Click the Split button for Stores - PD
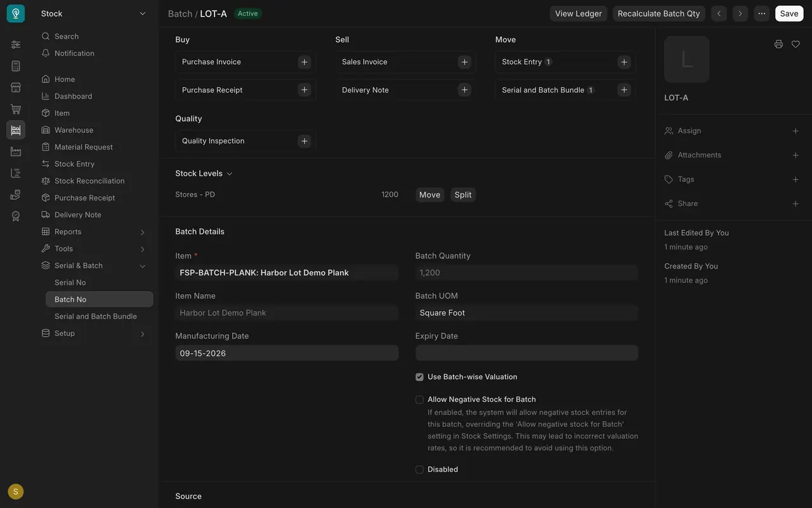Viewport: 812px width, 508px height. coord(463,195)
